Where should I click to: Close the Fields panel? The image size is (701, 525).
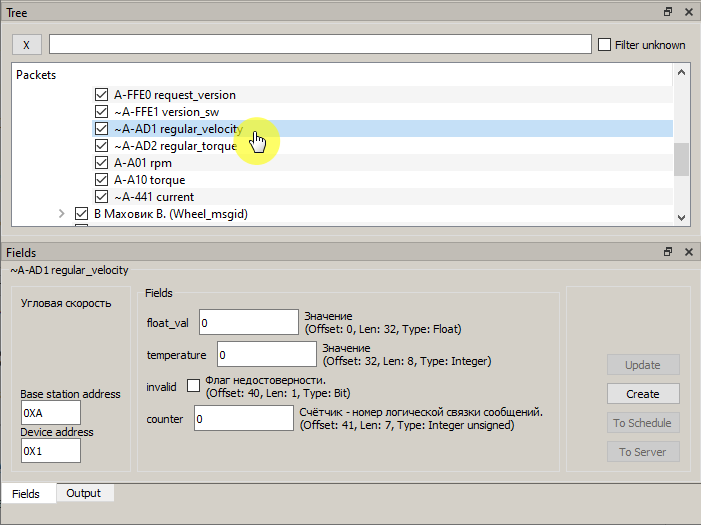coord(688,253)
